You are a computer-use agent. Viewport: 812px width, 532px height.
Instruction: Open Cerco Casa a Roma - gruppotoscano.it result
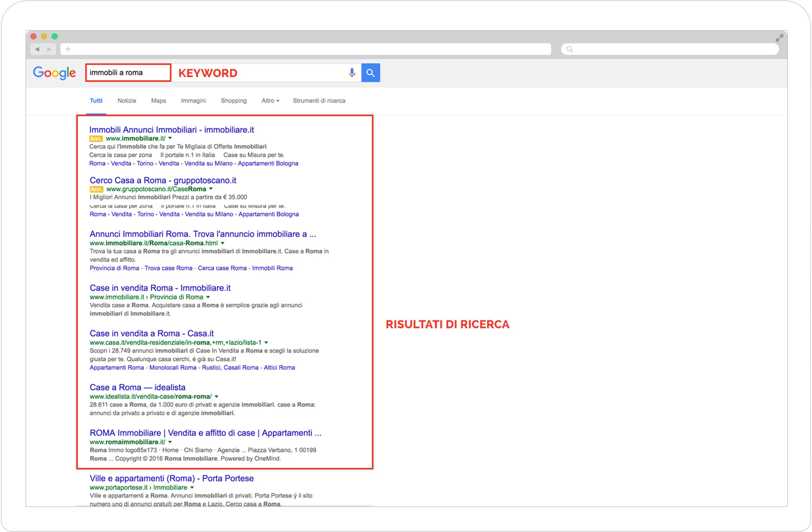coord(163,180)
